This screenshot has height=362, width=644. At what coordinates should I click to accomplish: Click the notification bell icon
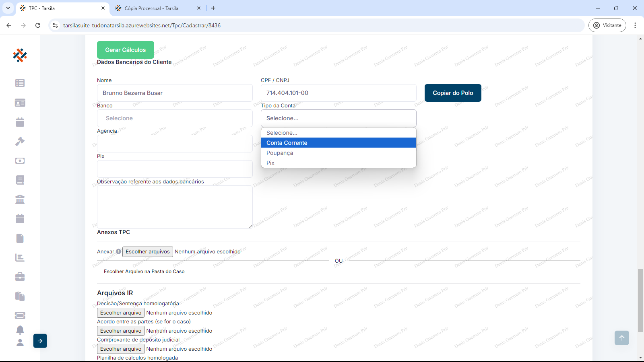pyautogui.click(x=20, y=330)
